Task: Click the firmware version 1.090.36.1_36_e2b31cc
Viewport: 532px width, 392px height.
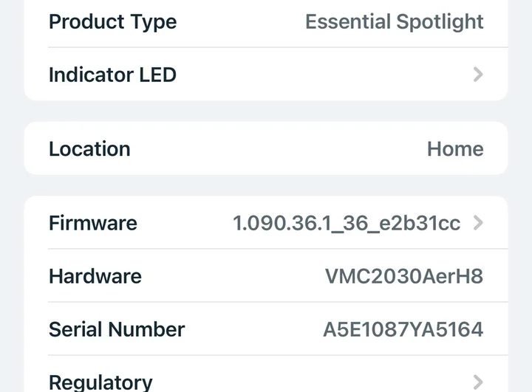Action: click(347, 223)
